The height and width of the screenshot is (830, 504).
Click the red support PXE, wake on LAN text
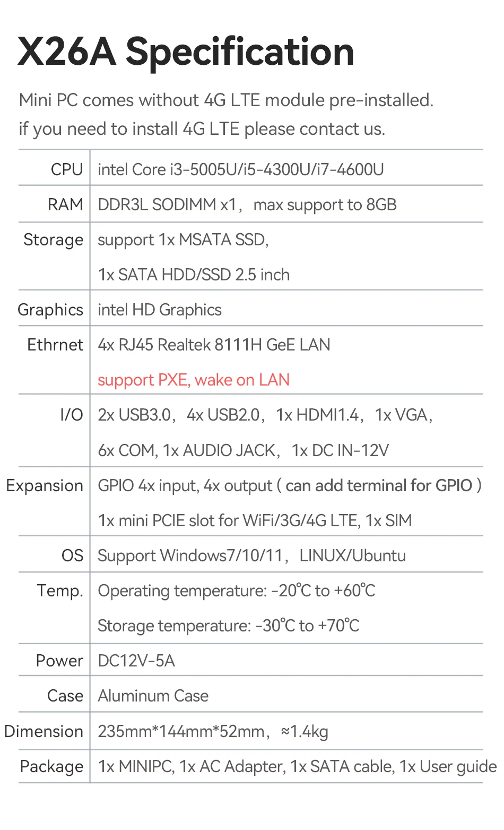[194, 380]
